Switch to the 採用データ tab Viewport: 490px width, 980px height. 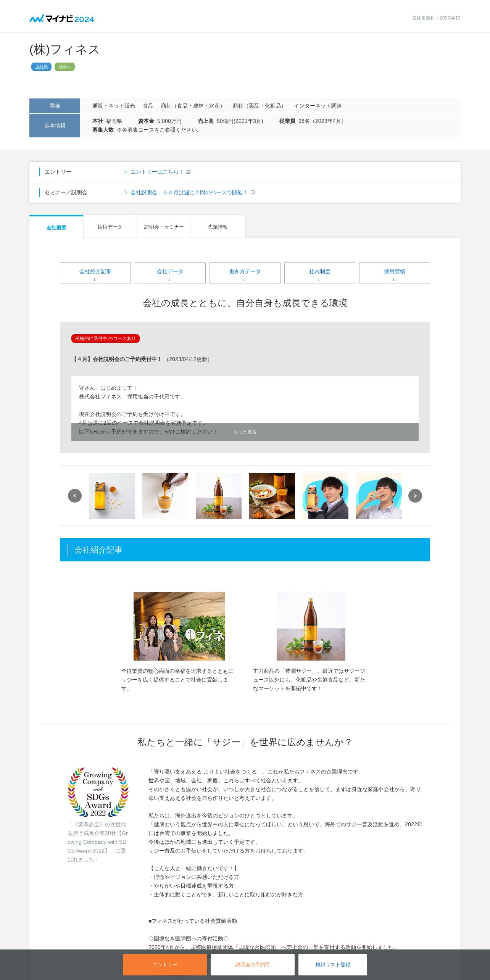(110, 227)
